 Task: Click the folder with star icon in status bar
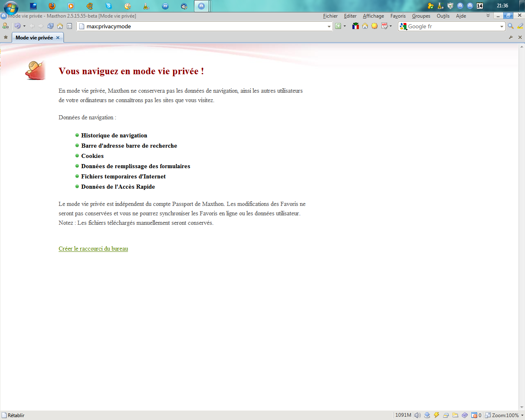point(455,415)
